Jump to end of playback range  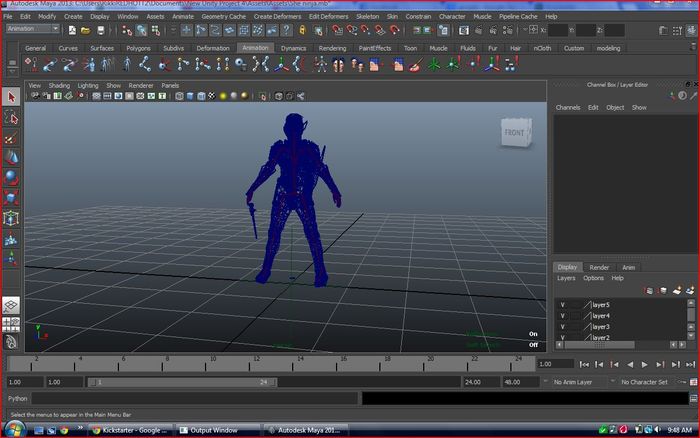[690, 364]
